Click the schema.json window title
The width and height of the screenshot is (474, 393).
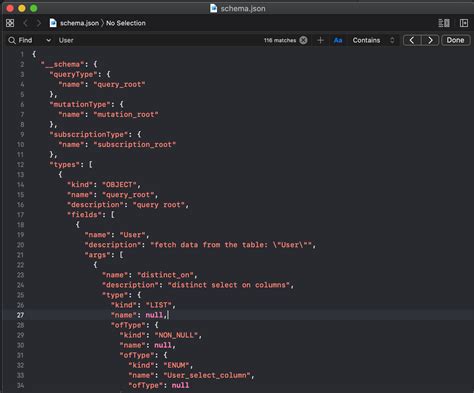(243, 8)
